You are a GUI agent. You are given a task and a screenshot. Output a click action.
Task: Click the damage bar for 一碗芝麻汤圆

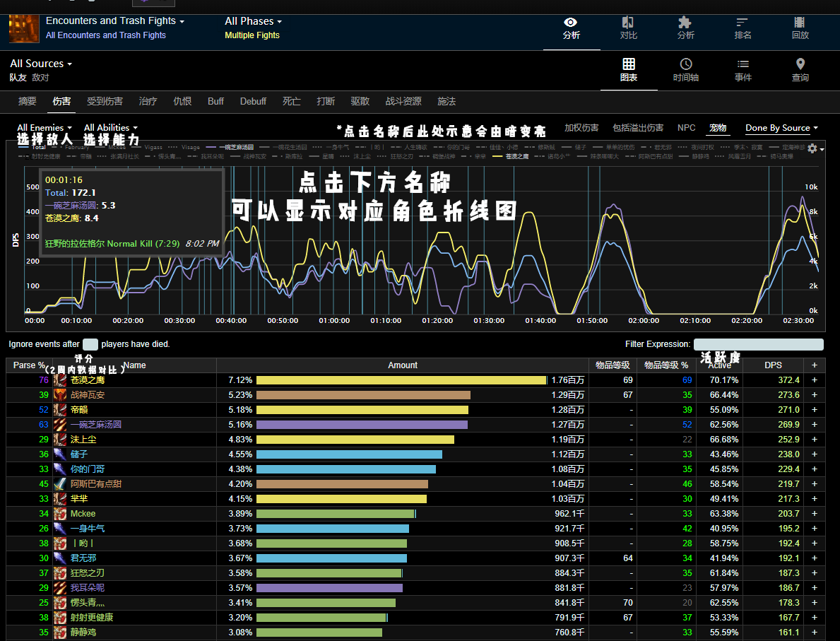click(x=362, y=425)
